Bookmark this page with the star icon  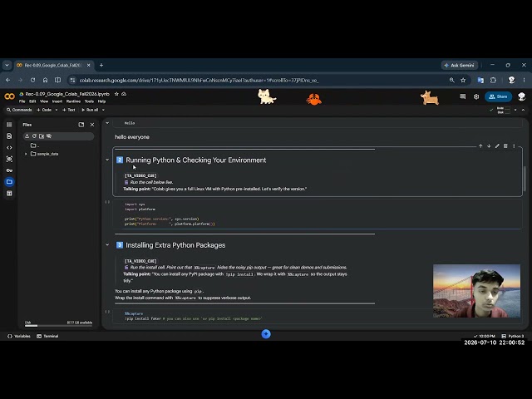[x=463, y=81]
